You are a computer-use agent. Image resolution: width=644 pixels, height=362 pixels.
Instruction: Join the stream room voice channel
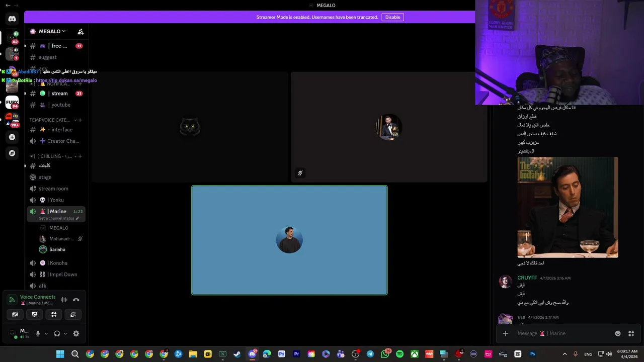[56, 189]
